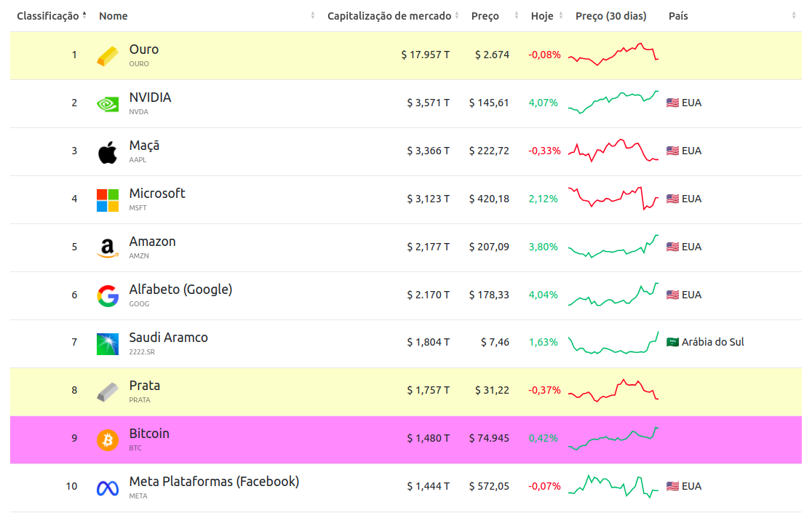Open the Microsoft company link
Screen dimensions: 812x513
click(x=157, y=193)
